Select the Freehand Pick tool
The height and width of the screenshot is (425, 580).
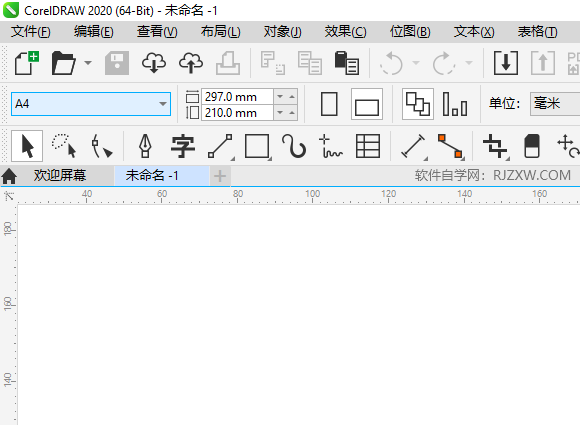64,146
